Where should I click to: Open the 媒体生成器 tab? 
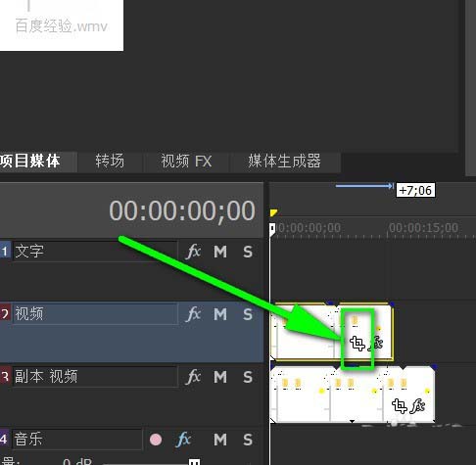(x=284, y=162)
